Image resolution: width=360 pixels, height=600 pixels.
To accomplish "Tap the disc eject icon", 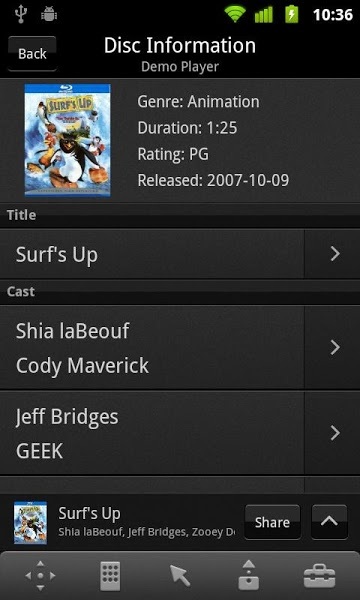I will pos(249,575).
